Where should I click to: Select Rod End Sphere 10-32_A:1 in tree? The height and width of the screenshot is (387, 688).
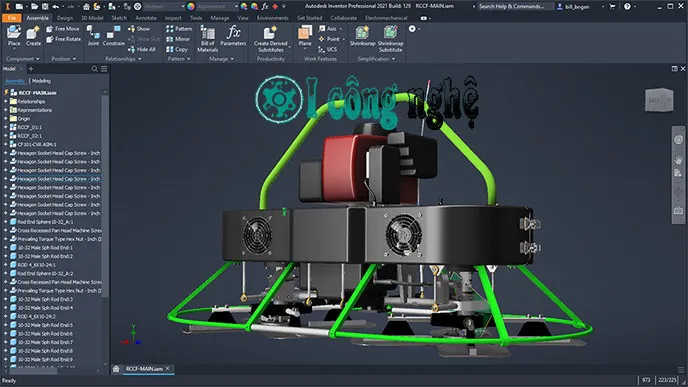tap(46, 222)
